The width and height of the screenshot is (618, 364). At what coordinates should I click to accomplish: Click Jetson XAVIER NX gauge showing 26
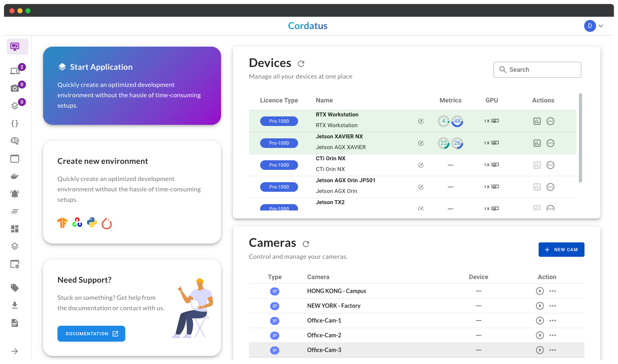click(457, 143)
